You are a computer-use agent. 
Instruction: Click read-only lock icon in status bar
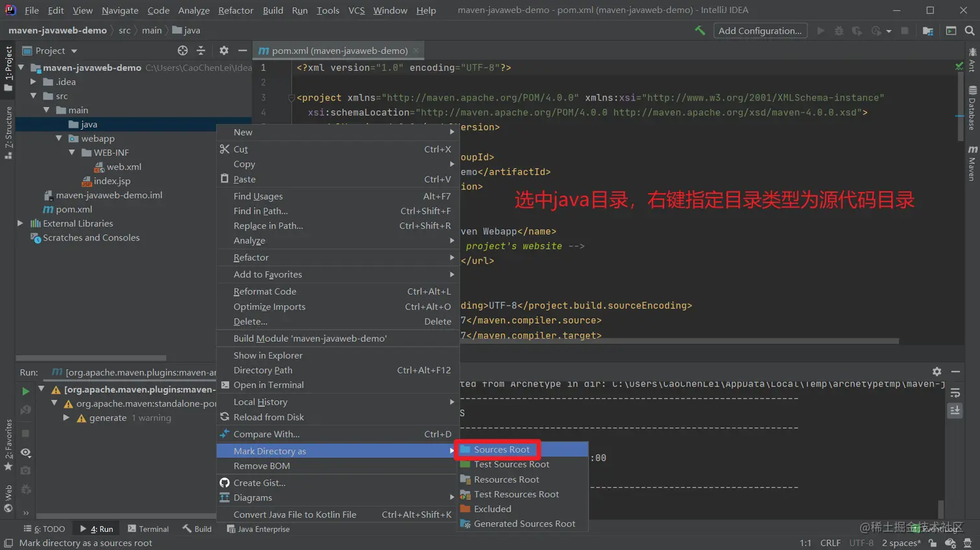click(933, 543)
